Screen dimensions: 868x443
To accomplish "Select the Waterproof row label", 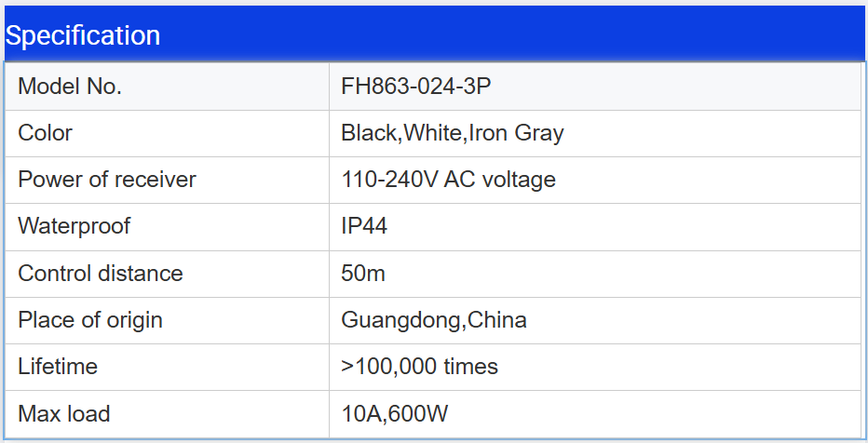I will coord(74,226).
